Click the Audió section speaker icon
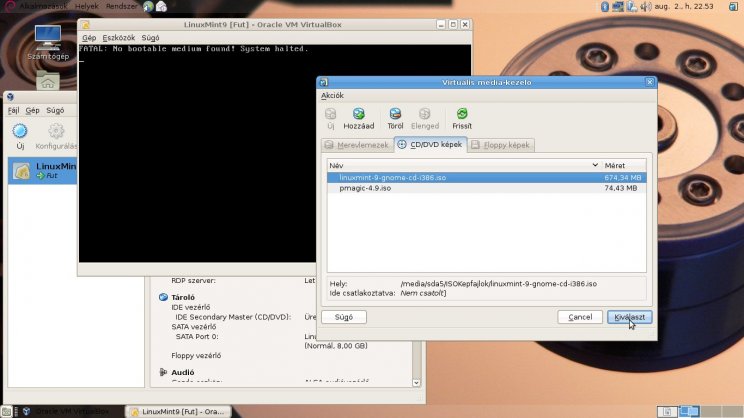744x418 pixels. [163, 372]
